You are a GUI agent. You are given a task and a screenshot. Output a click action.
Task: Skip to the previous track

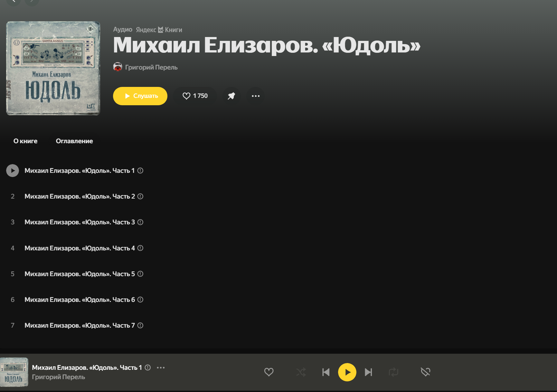pyautogui.click(x=326, y=372)
